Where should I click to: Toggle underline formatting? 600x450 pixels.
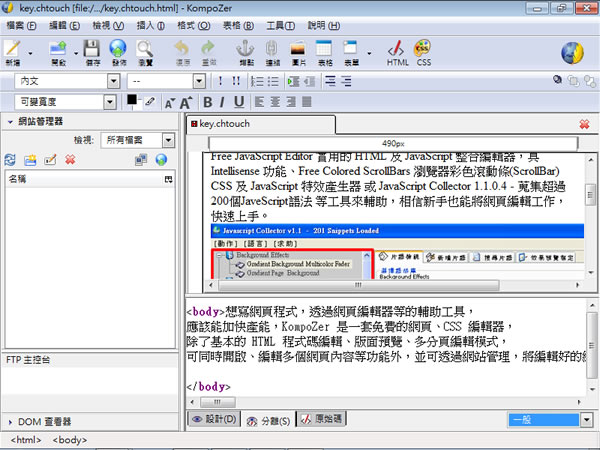[x=240, y=102]
